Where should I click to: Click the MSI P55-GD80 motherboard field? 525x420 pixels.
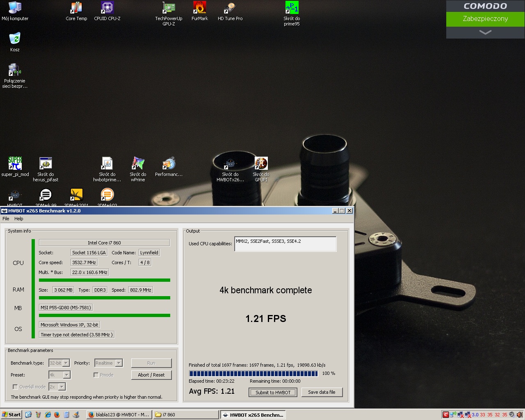click(x=66, y=308)
